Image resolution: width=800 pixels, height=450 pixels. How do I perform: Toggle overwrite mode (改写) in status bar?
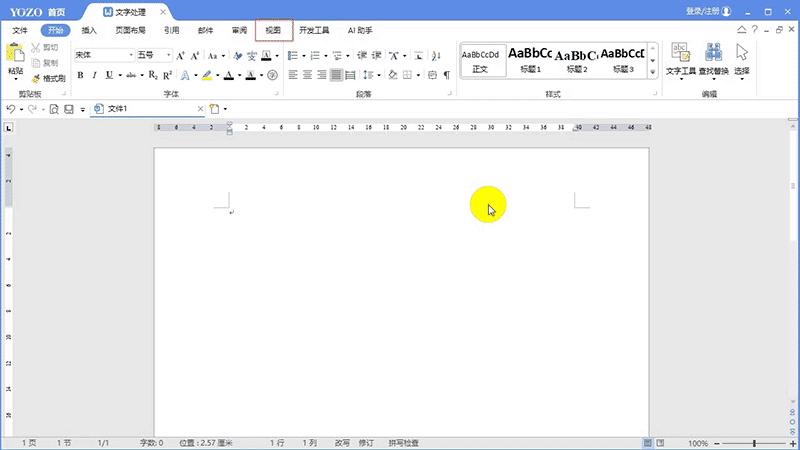[342, 443]
